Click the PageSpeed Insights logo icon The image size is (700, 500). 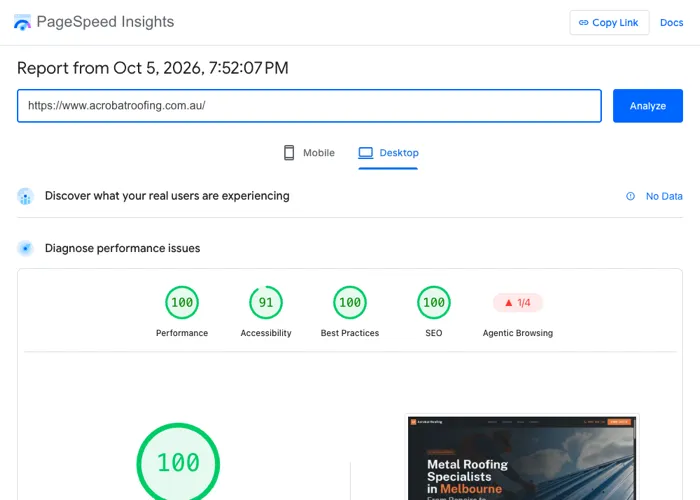pos(22,22)
